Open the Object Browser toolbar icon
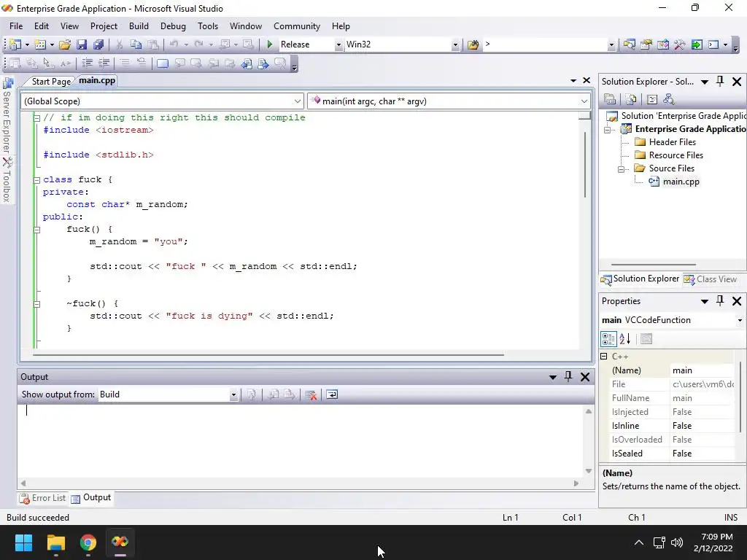 pos(662,44)
